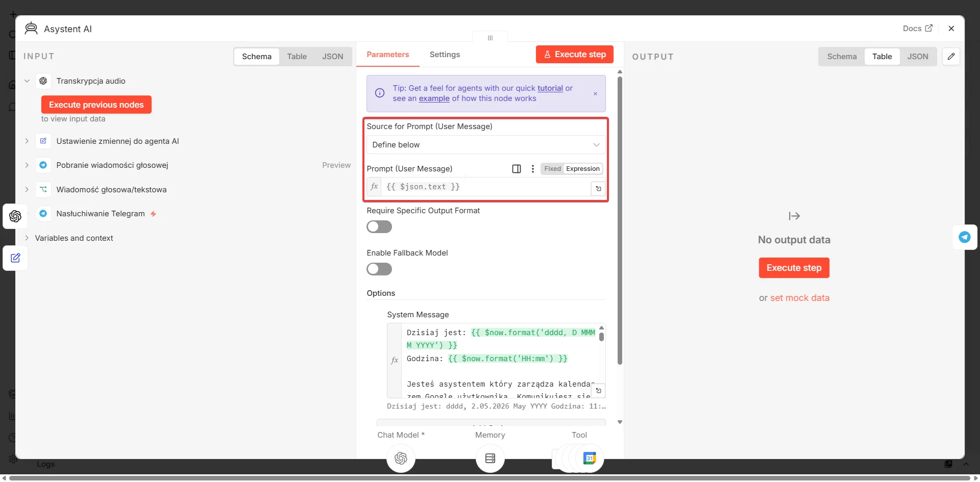
Task: Click the edit-fields icon of Ustawienie zmiennej
Action: (x=43, y=141)
